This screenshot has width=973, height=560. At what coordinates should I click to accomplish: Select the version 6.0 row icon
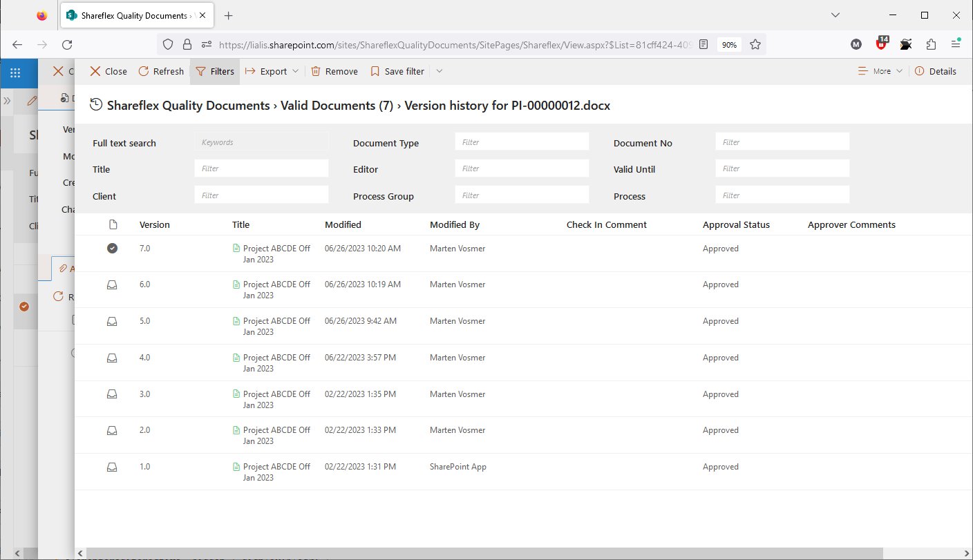[112, 284]
